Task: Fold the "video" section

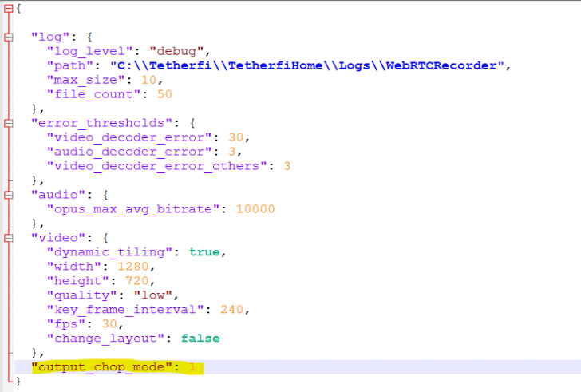Action: (9, 238)
